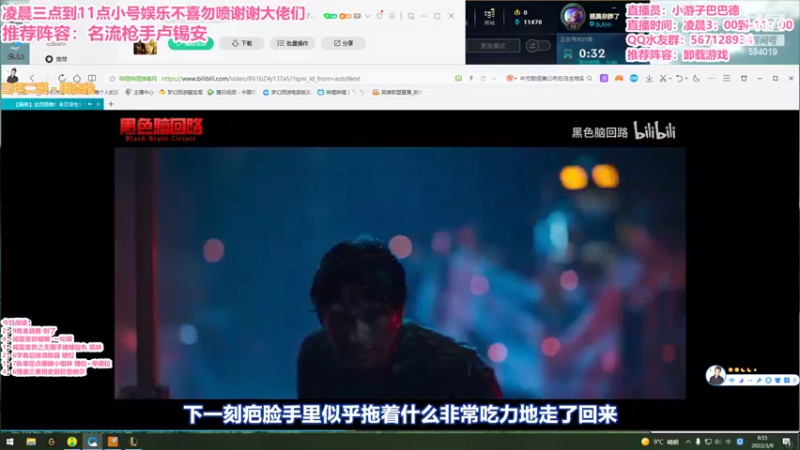Click the taskbar weather 9°C widget

tap(660, 442)
